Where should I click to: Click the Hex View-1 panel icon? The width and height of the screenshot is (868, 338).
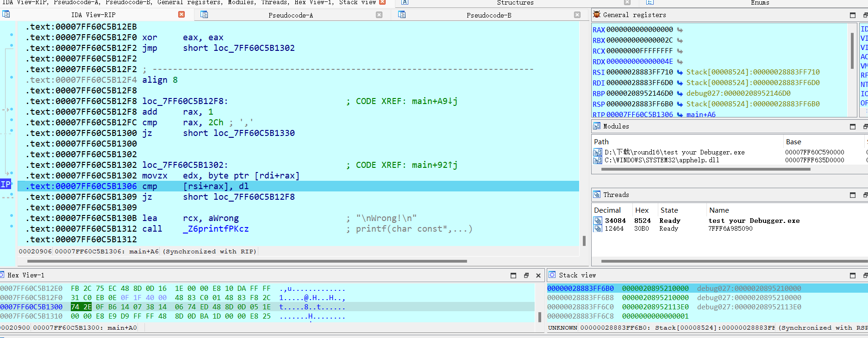(2, 275)
